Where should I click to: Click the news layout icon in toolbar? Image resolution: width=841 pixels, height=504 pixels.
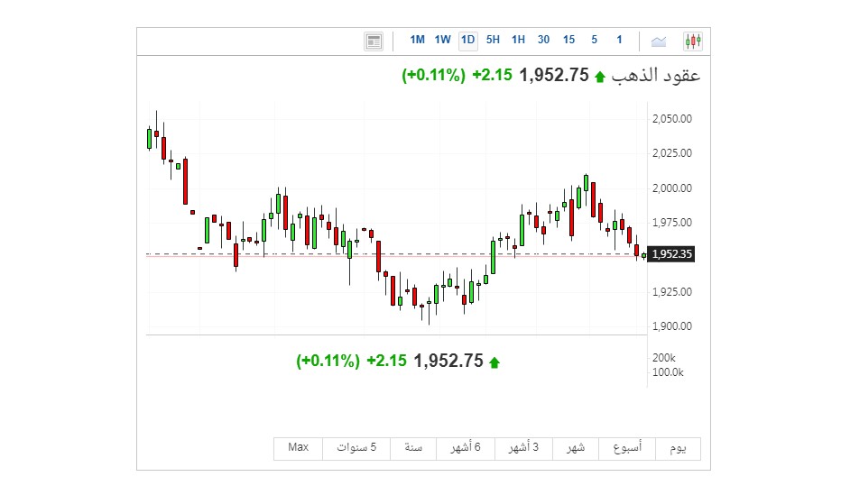pos(374,41)
